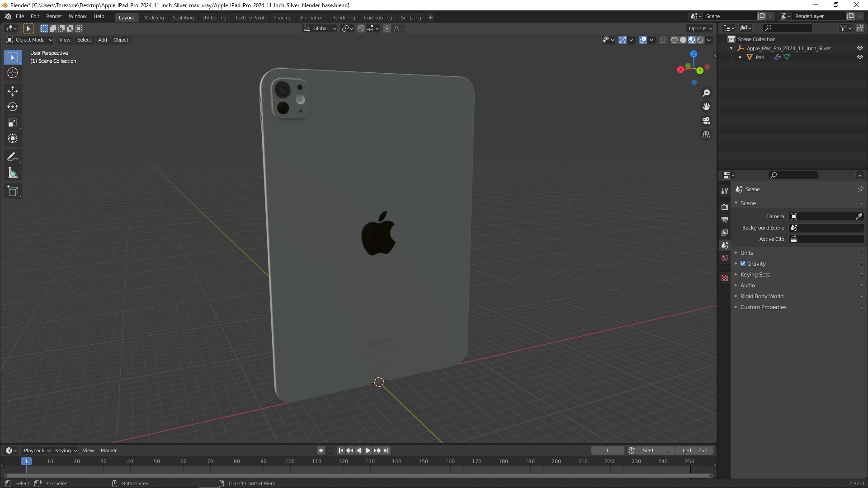Select the Move tool
This screenshot has width=868, height=488.
click(x=13, y=91)
